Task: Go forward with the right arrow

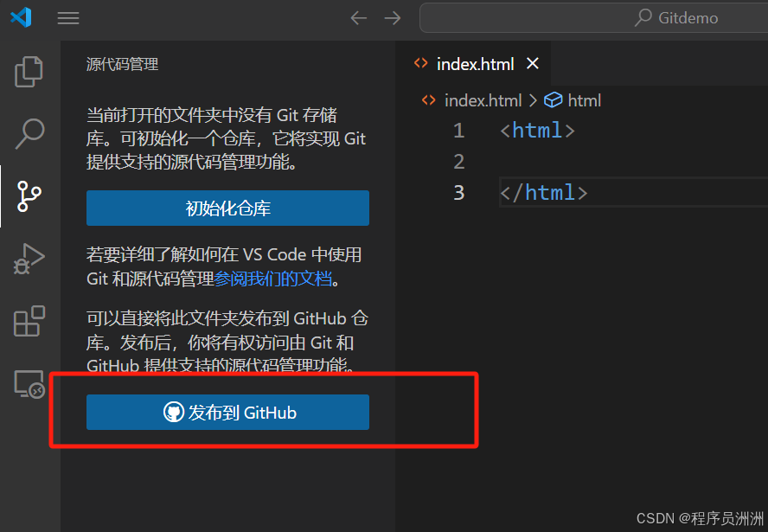Action: point(393,18)
